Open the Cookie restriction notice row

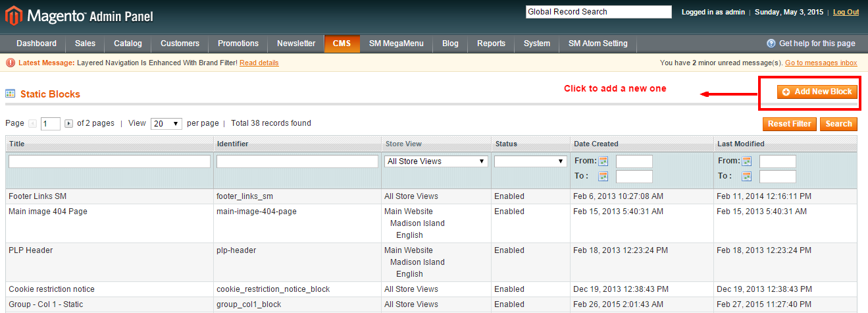pyautogui.click(x=432, y=289)
